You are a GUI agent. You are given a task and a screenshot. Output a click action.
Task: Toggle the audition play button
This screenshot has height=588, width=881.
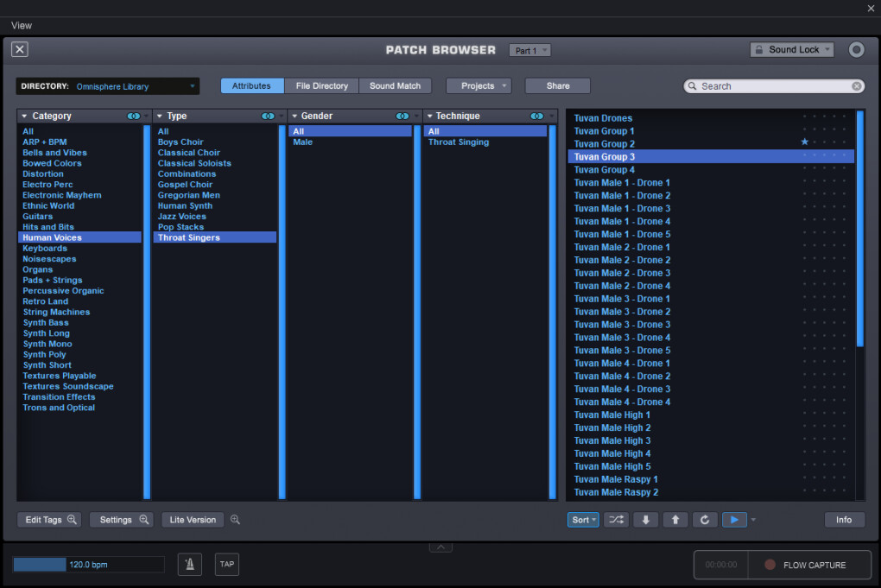tap(734, 520)
